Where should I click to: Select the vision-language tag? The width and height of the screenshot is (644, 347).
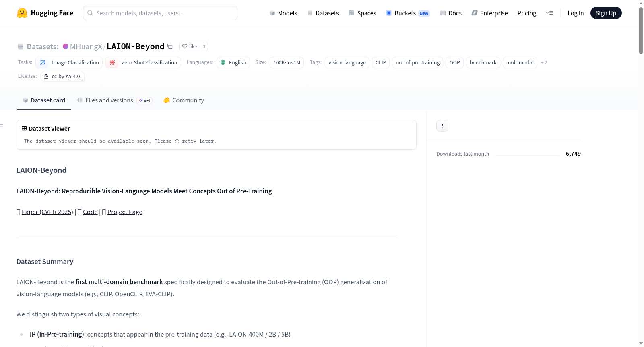(x=347, y=62)
